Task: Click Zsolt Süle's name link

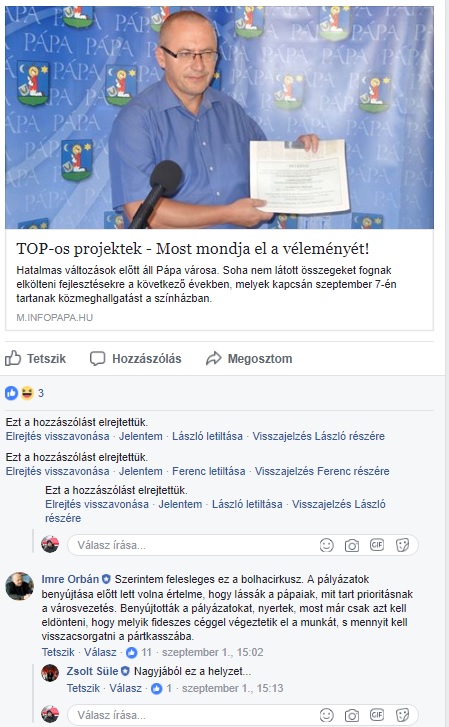Action: (92, 671)
